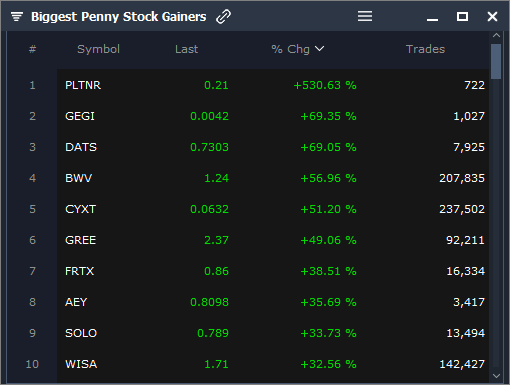
Task: Select the SOLO last price 0.789
Action: (213, 333)
